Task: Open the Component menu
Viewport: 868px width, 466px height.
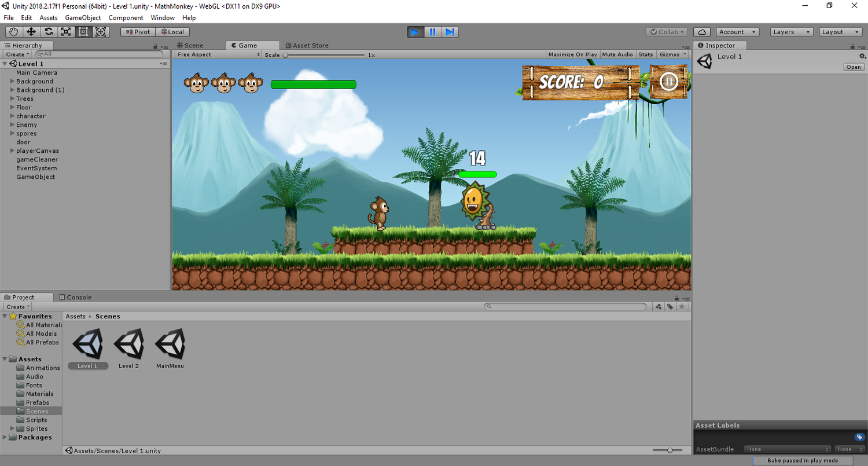Action: [x=126, y=18]
